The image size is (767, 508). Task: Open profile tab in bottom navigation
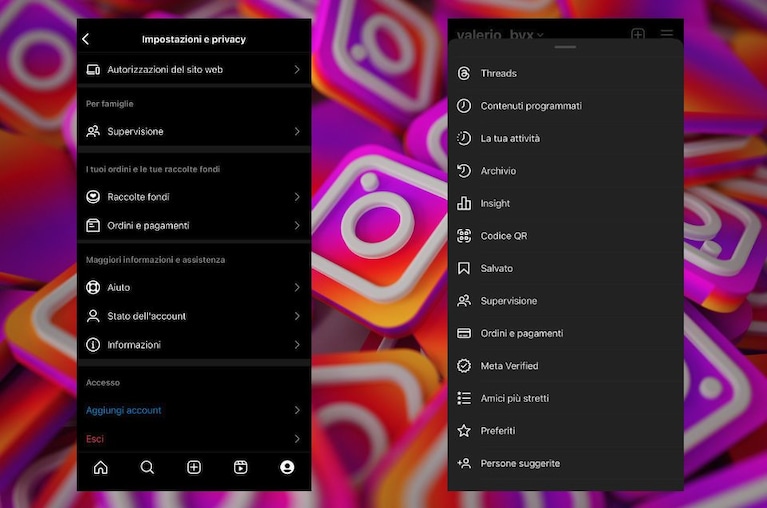pyautogui.click(x=287, y=467)
